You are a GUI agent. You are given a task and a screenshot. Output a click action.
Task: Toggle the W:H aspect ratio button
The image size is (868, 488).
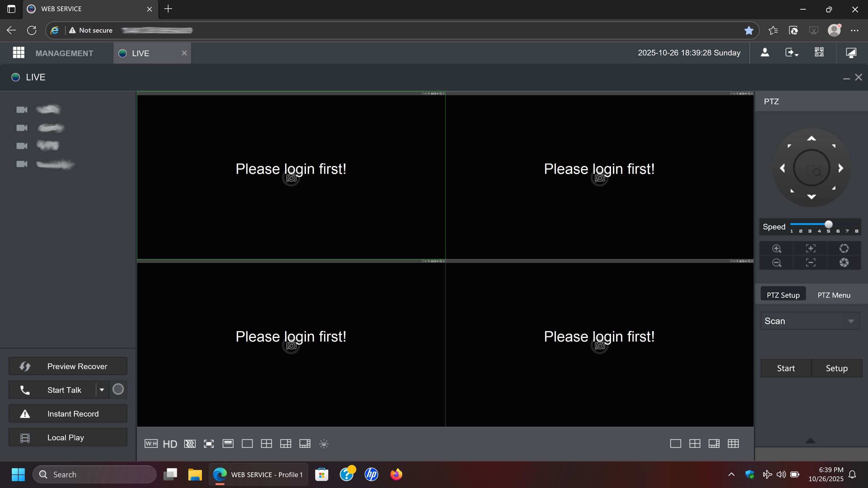(x=151, y=443)
